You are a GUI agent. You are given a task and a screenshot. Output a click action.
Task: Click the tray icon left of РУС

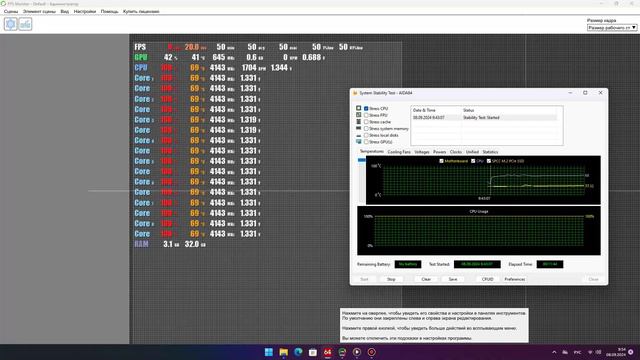(565, 352)
